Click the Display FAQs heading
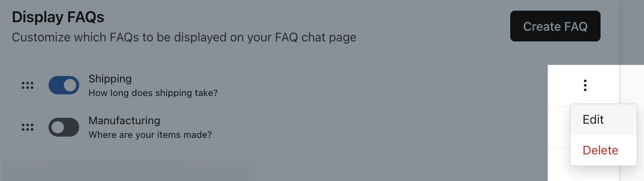The height and width of the screenshot is (181, 644). pyautogui.click(x=58, y=18)
